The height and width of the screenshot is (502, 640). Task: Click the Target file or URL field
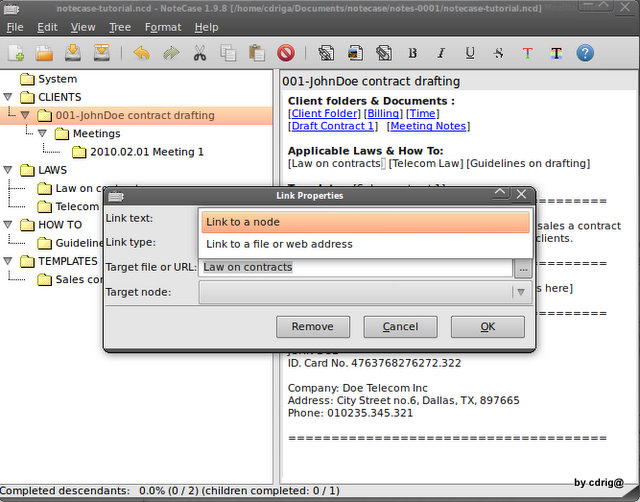coord(356,267)
